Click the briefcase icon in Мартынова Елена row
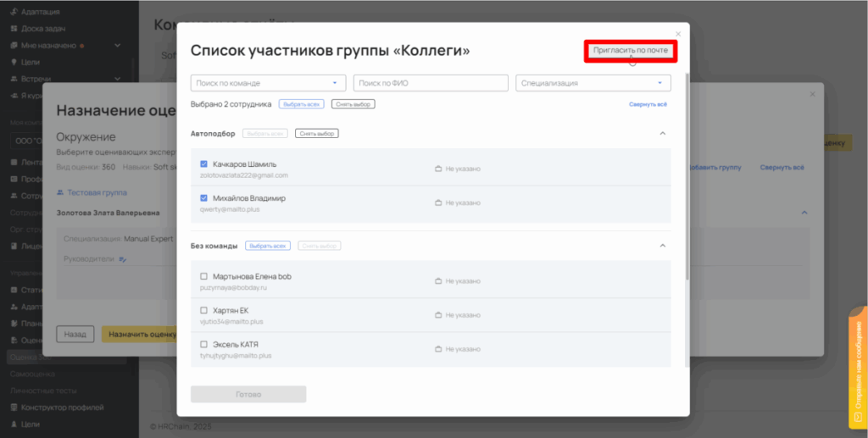 438,280
